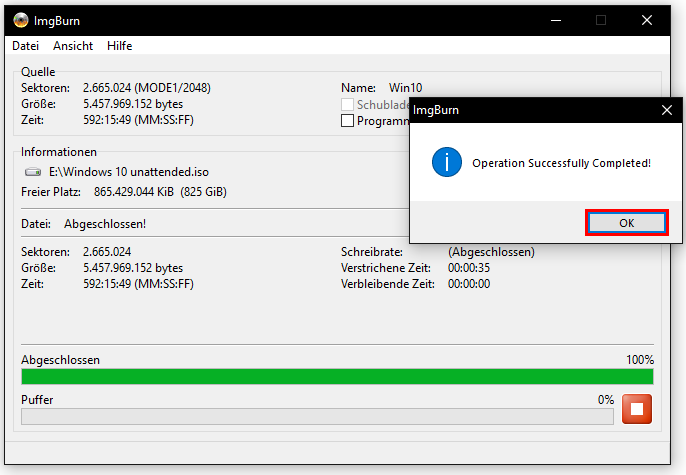This screenshot has height=475, width=686.
Task: Click the ImgBurn logo in the title bar
Action: (21, 20)
